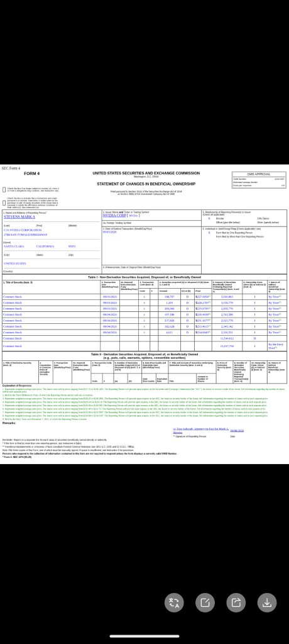This screenshot has width=289, height=644.
Task: Click the Remarks label
Action: [9, 423]
